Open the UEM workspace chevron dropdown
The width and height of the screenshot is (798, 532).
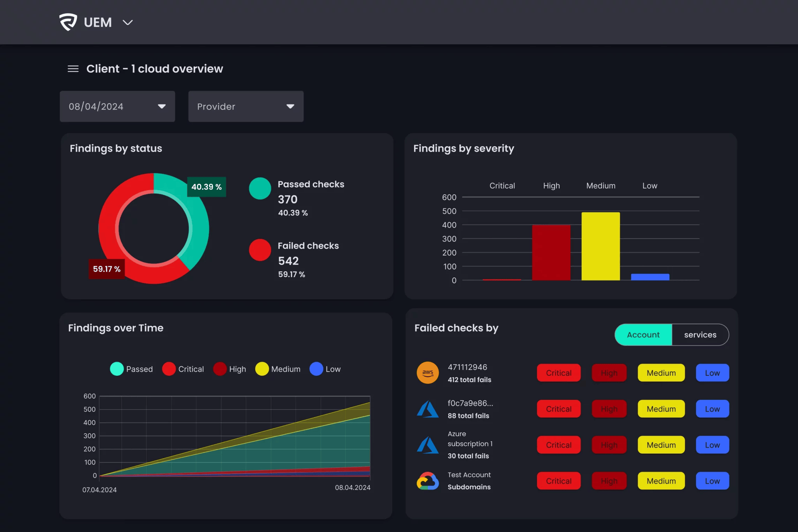(x=128, y=23)
